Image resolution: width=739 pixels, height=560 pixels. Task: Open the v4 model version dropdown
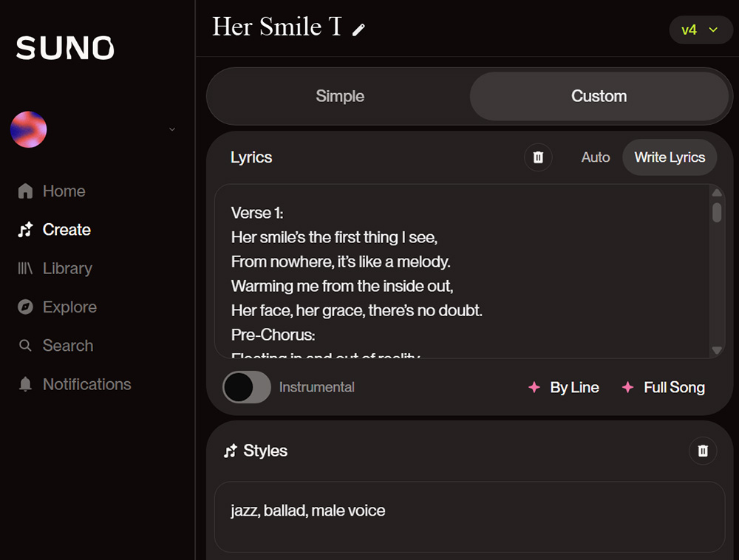coord(701,30)
